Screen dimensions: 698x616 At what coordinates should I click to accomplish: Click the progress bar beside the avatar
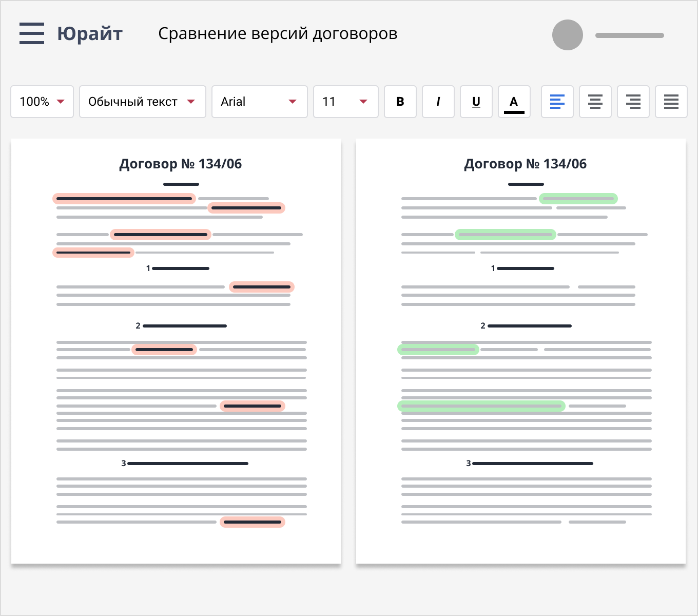(x=629, y=35)
